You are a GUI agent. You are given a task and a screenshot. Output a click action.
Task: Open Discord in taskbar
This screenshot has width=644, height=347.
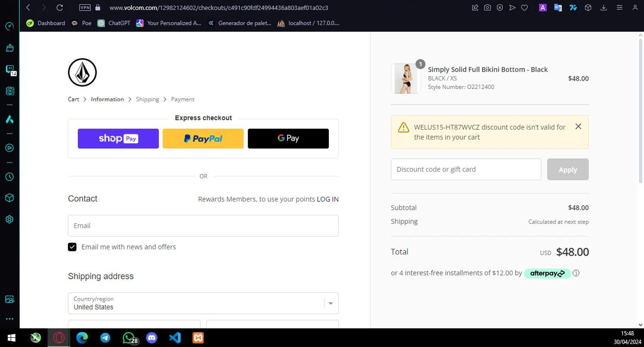(x=152, y=338)
